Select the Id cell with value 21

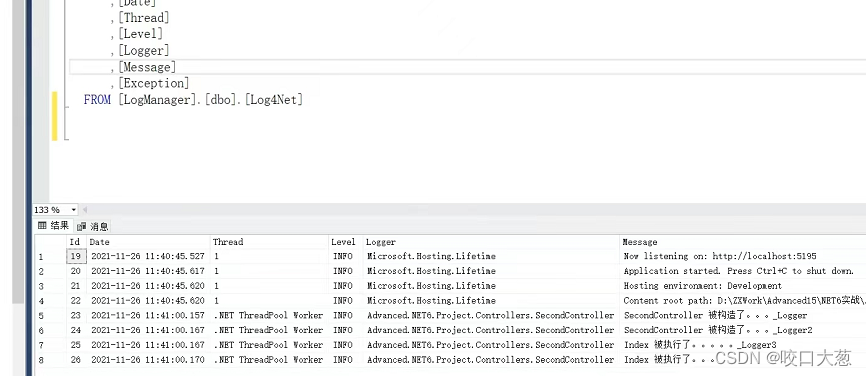pyautogui.click(x=76, y=286)
